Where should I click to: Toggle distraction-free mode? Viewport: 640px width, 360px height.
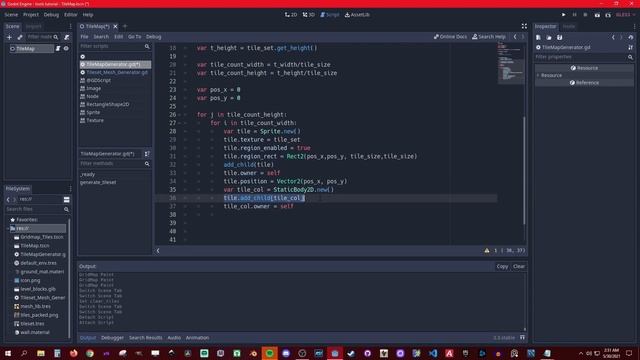pyautogui.click(x=524, y=26)
